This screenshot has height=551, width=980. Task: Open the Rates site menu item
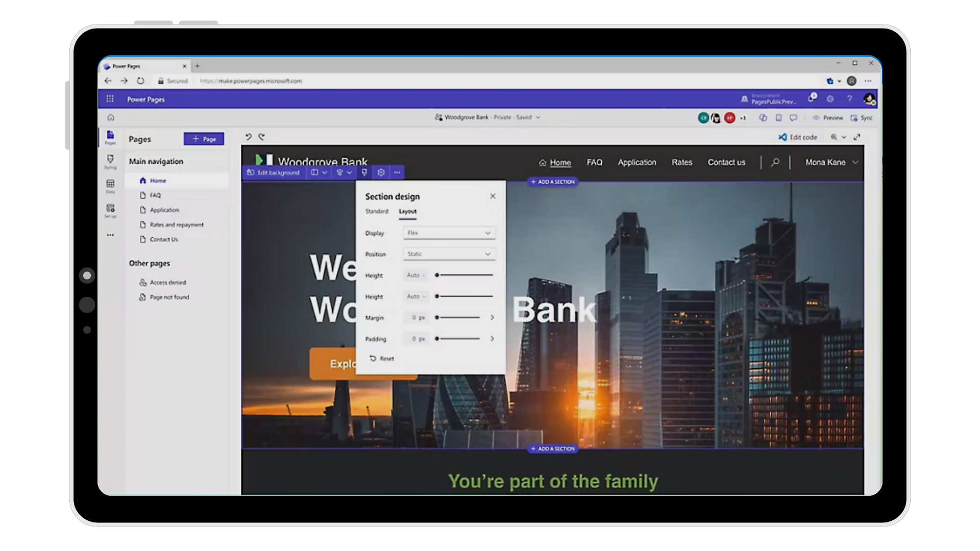(682, 162)
